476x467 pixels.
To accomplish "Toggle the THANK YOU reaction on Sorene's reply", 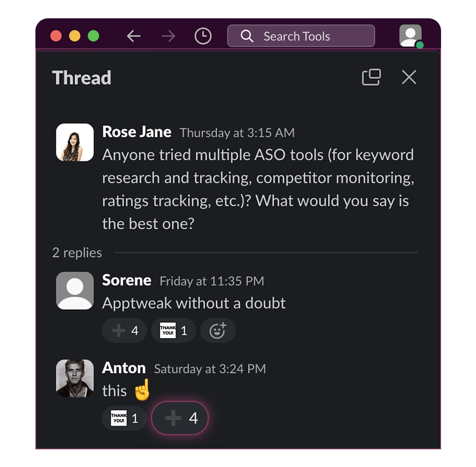I will click(x=173, y=330).
